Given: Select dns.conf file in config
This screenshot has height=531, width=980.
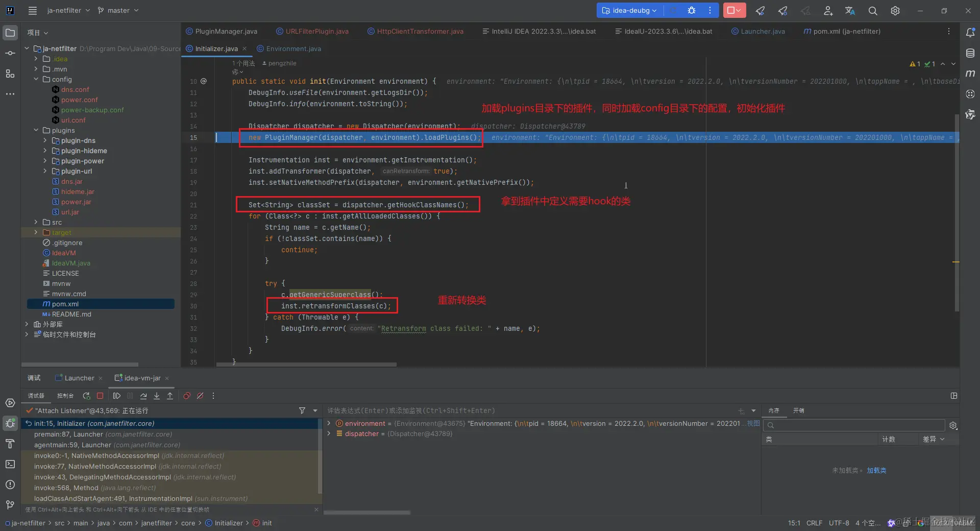Looking at the screenshot, I should pos(75,89).
